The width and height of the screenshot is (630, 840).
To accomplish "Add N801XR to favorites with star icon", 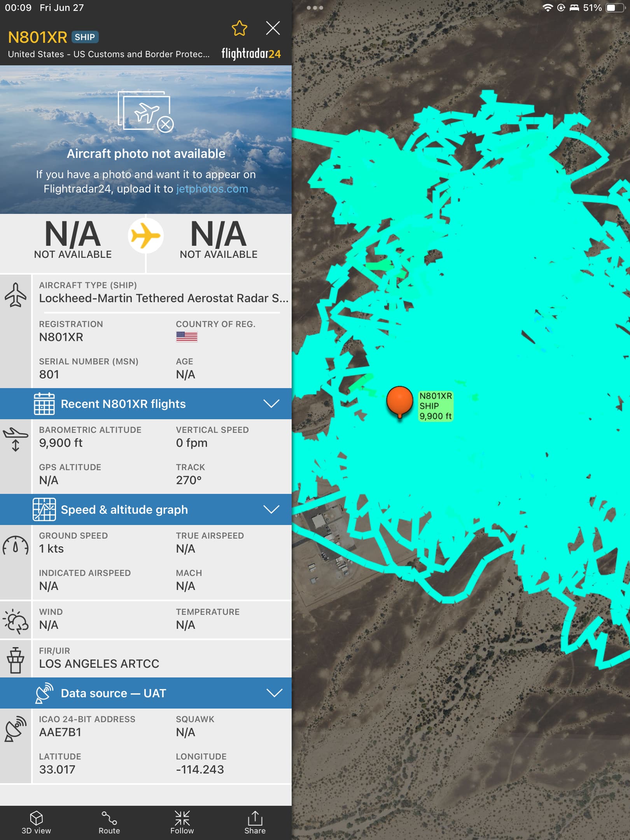I will 239,28.
